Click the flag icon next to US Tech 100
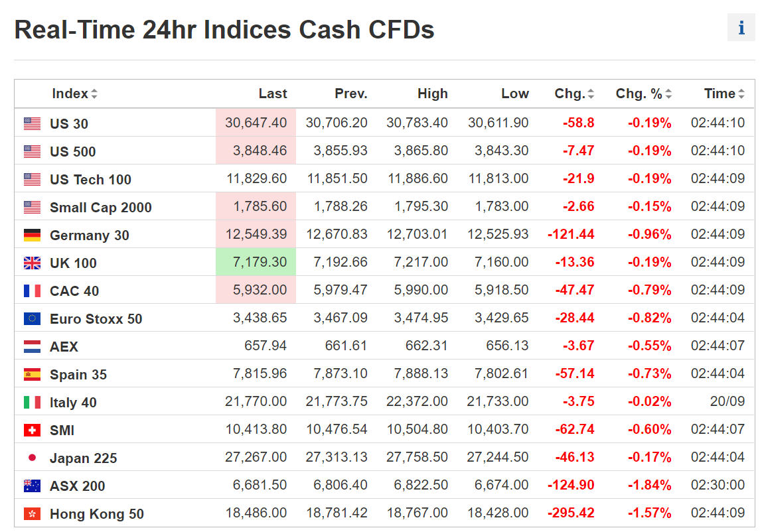Screen dimensions: 760x532 (x=32, y=179)
